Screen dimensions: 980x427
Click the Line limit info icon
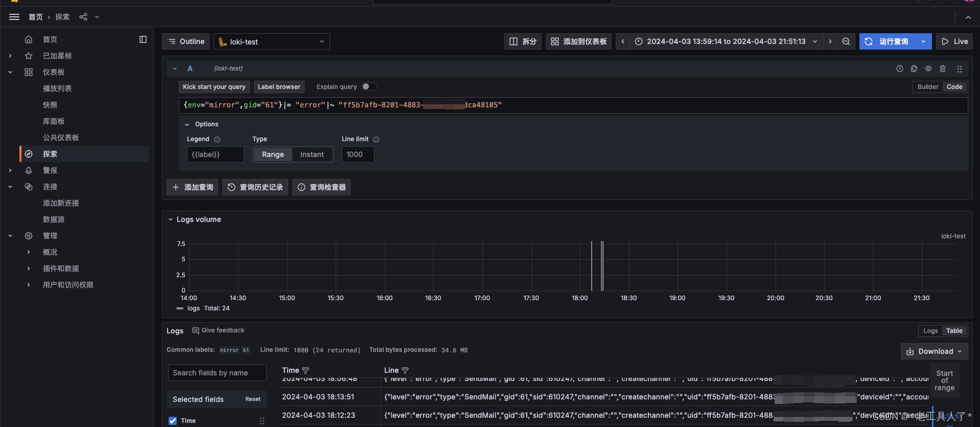tap(376, 140)
